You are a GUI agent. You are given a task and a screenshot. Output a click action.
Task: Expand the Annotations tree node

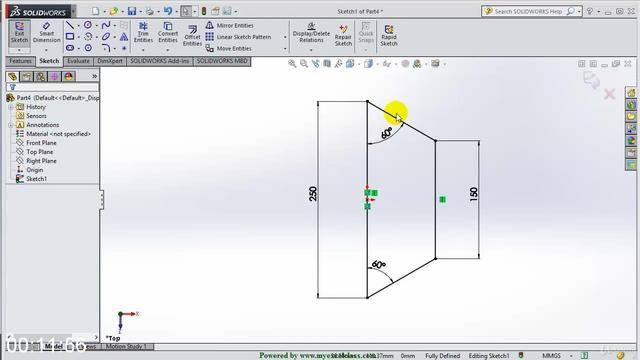point(11,125)
